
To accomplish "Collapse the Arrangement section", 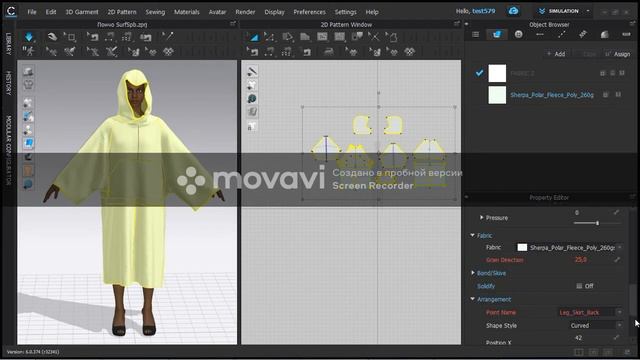I will (x=473, y=299).
